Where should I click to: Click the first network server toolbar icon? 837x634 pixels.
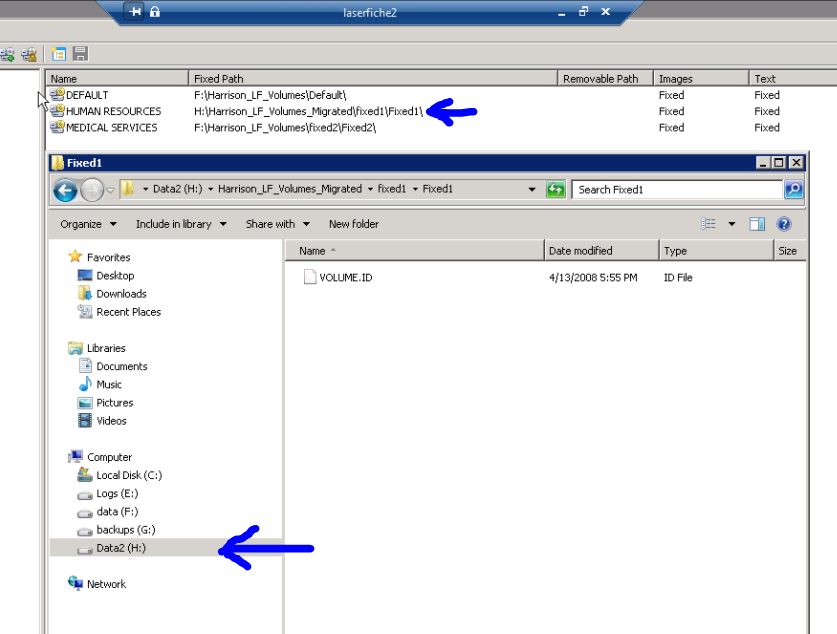pos(7,54)
